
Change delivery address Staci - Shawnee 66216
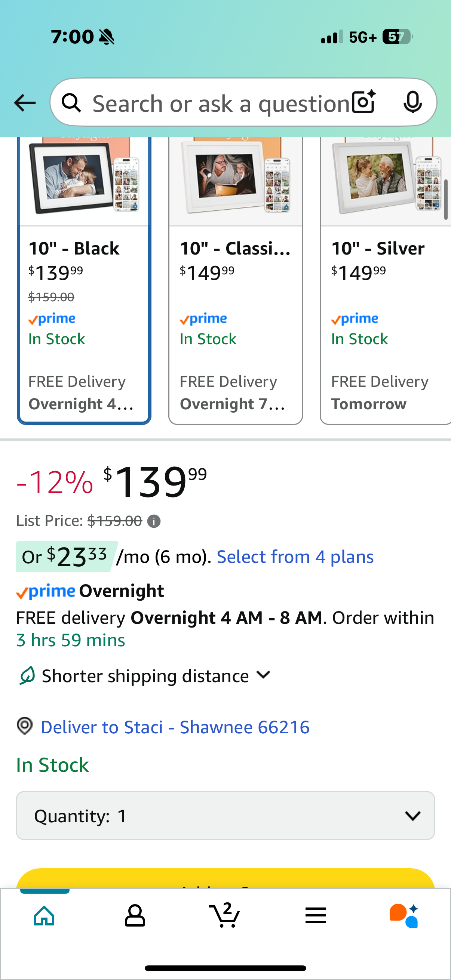[175, 727]
